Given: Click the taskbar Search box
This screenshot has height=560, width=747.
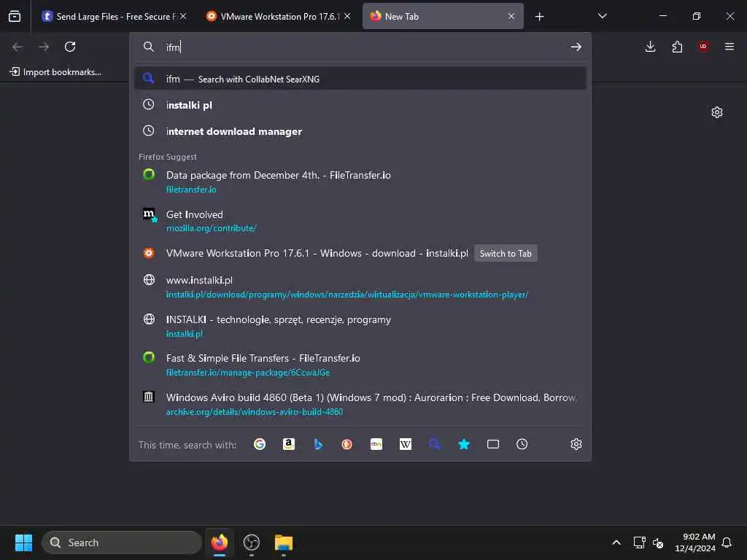Looking at the screenshot, I should (x=122, y=542).
